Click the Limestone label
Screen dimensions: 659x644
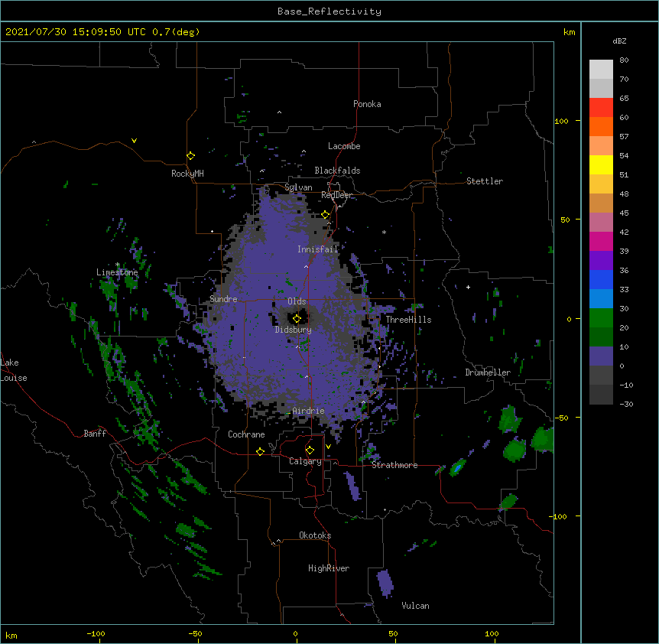point(117,272)
